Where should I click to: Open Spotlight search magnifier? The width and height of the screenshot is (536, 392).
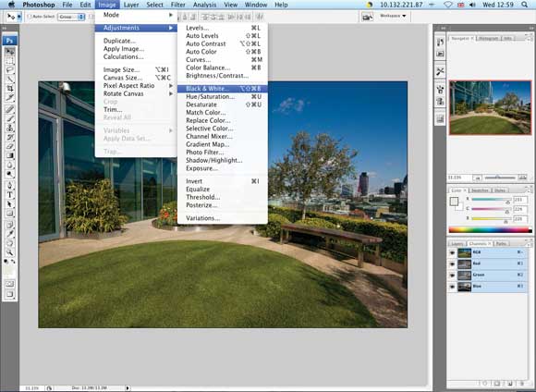click(524, 5)
